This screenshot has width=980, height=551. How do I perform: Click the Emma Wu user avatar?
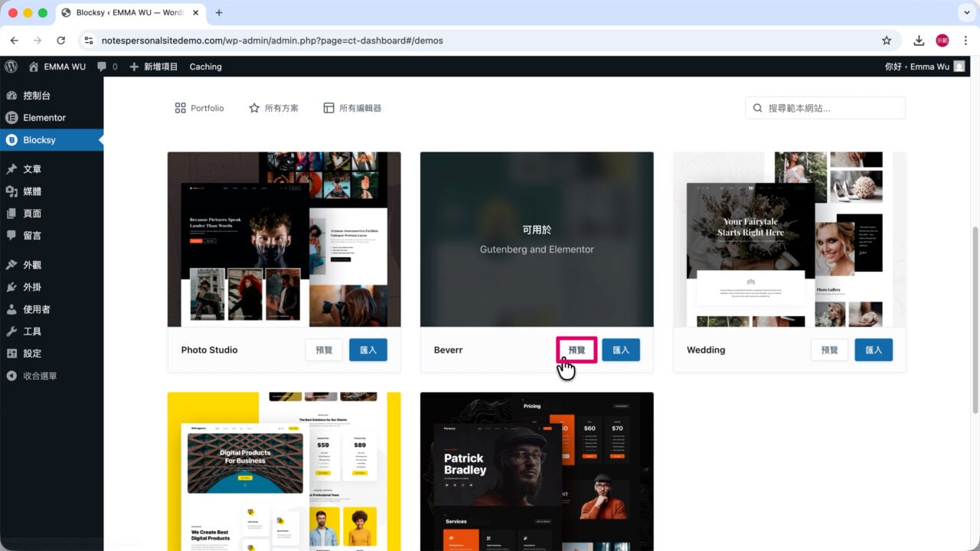point(959,67)
